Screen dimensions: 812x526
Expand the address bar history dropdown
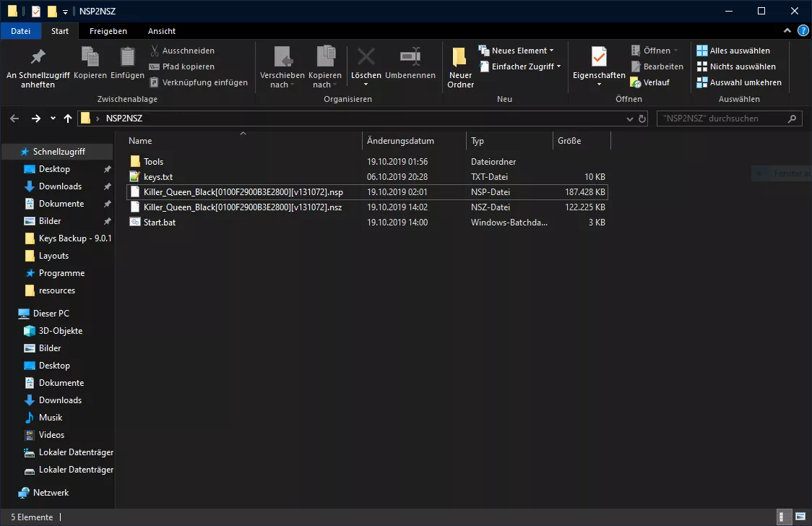click(629, 118)
